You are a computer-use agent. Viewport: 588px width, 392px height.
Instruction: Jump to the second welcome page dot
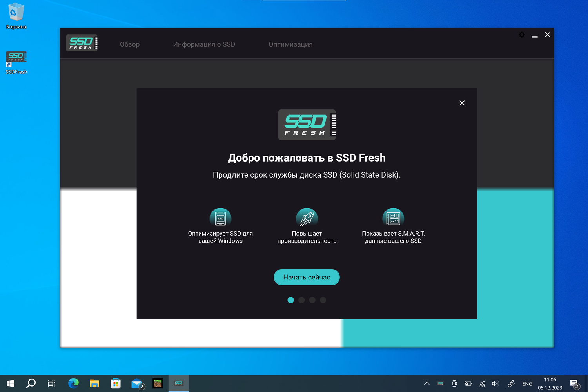coord(301,300)
